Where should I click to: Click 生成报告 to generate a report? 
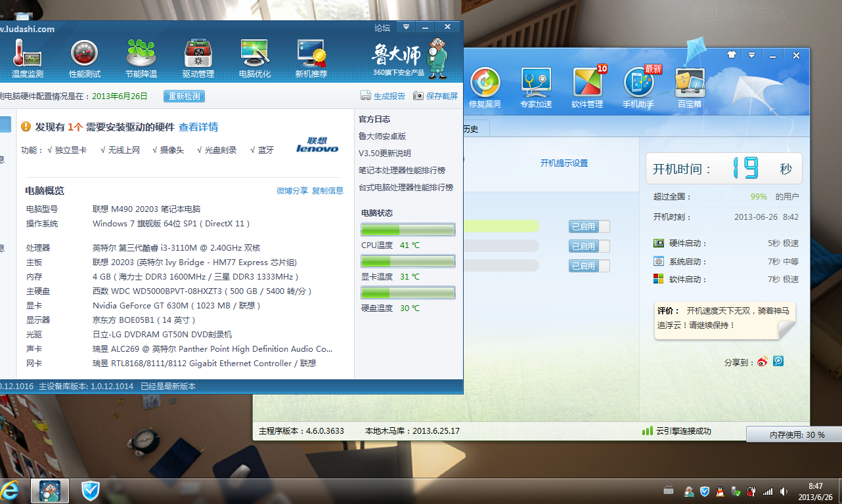[383, 96]
